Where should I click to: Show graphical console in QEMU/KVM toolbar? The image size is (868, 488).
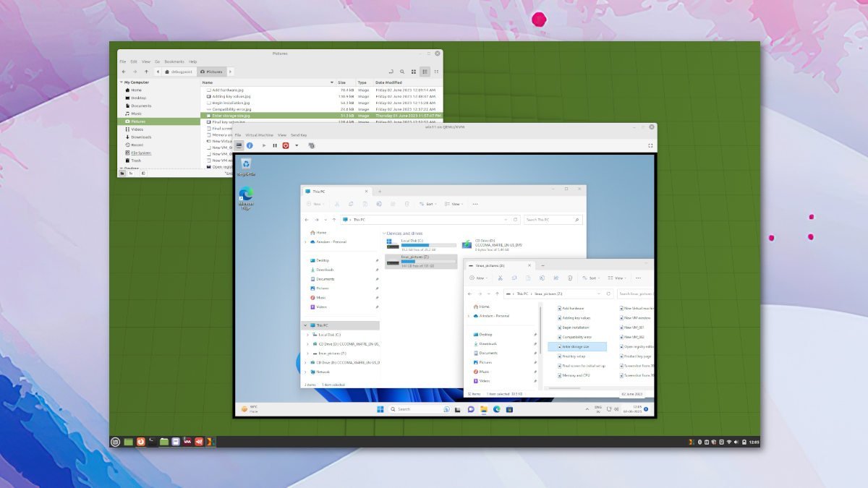(239, 145)
